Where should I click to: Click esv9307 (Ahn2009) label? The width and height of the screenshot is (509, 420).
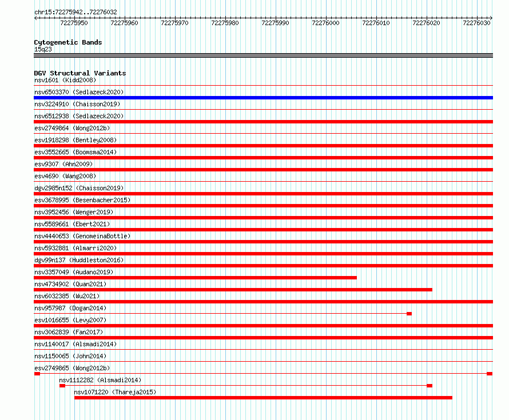click(63, 164)
